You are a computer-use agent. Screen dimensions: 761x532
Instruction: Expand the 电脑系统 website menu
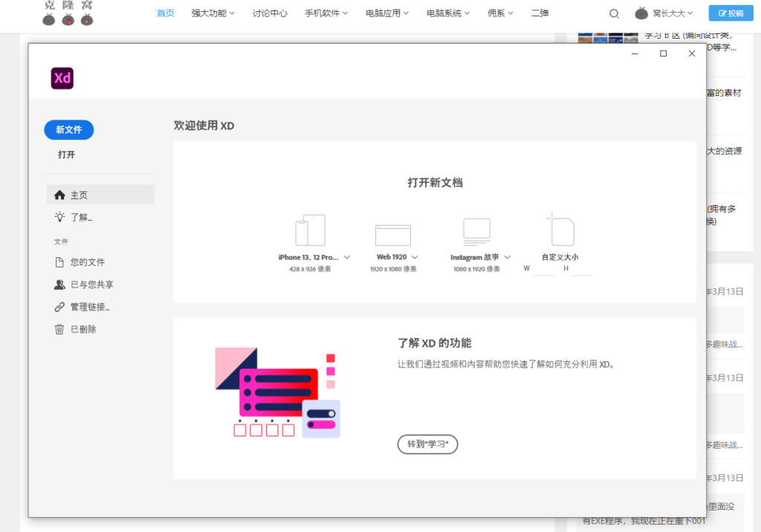tap(448, 13)
